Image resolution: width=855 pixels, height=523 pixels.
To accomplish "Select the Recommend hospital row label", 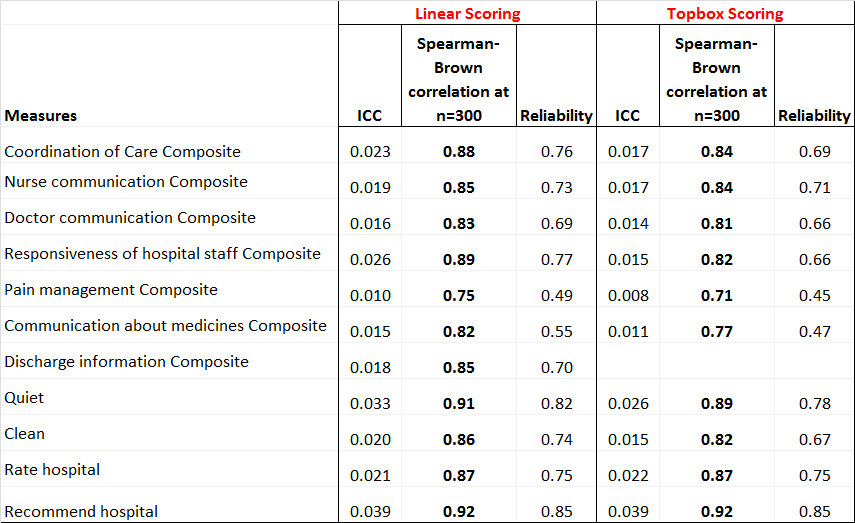I will pyautogui.click(x=82, y=512).
